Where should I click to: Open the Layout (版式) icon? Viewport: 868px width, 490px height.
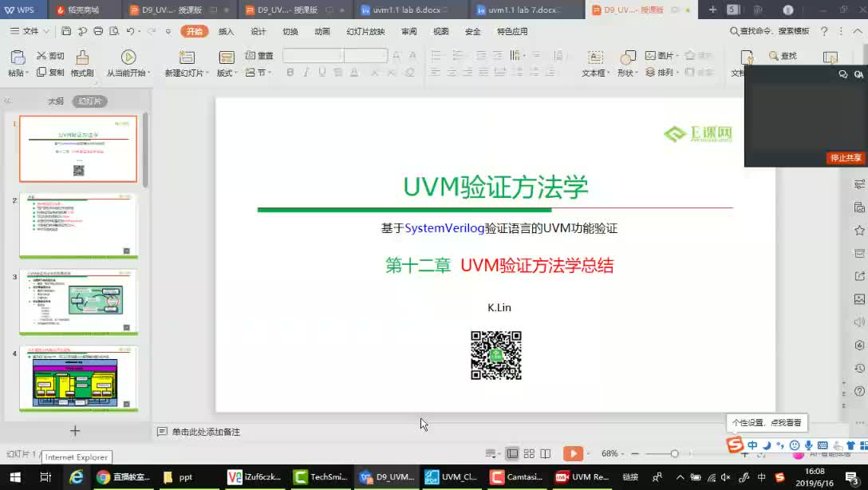[227, 57]
